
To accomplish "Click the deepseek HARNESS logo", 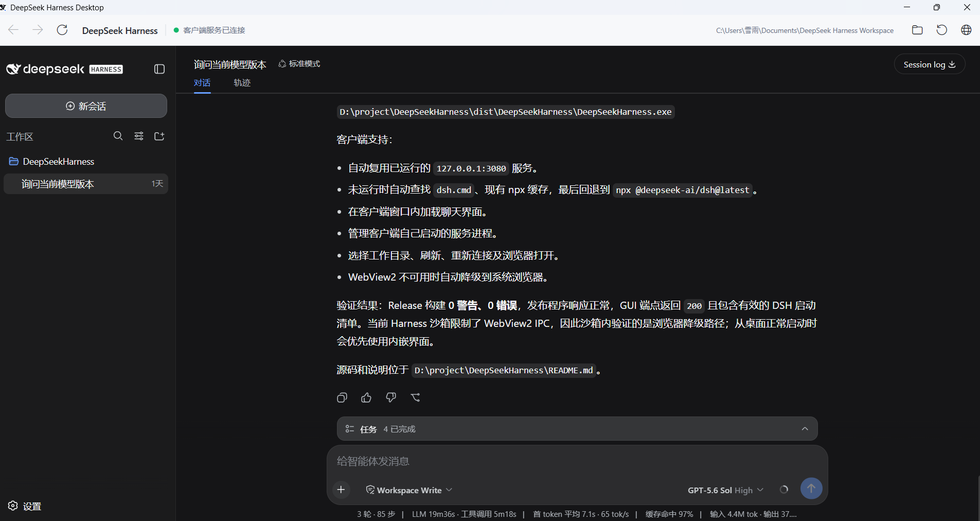I will coord(64,69).
